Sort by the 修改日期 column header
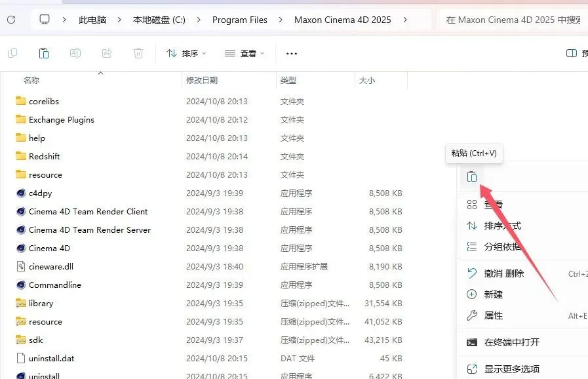588x379 pixels. point(202,80)
